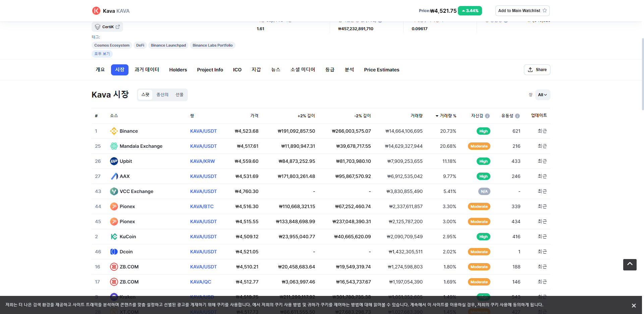
Task: Click the CertiK shield badge icon
Action: (98, 27)
